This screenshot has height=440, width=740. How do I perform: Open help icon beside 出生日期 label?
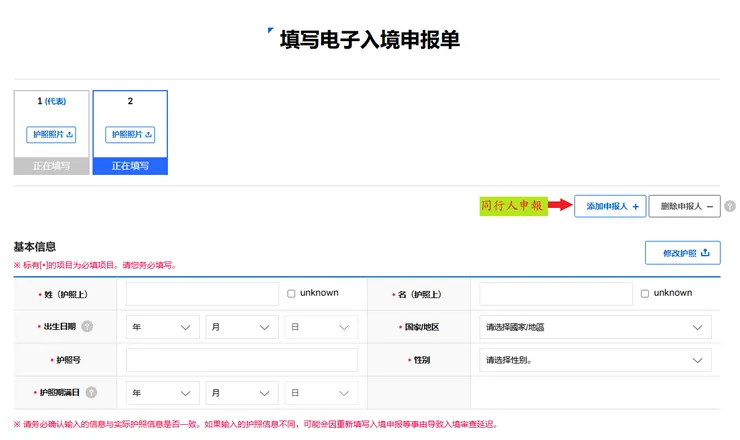87,326
